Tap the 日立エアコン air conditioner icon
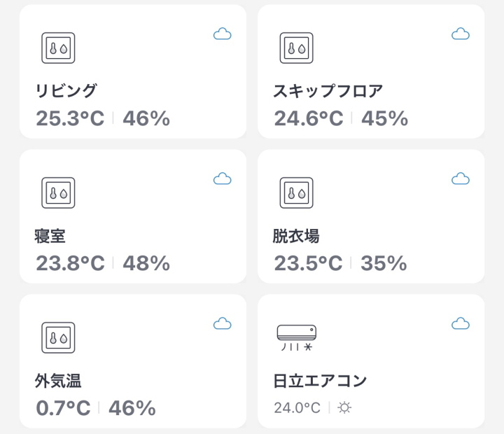Image resolution: width=504 pixels, height=434 pixels. click(x=297, y=337)
